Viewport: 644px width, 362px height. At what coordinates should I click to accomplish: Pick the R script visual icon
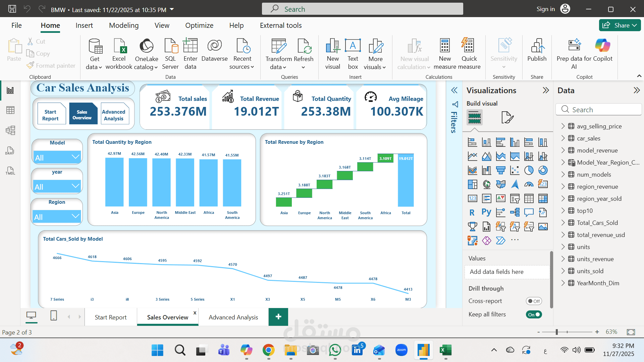coord(472,213)
